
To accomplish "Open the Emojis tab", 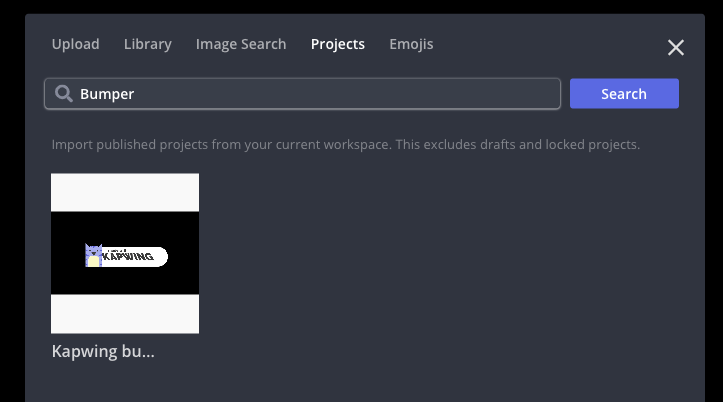I will pyautogui.click(x=411, y=44).
